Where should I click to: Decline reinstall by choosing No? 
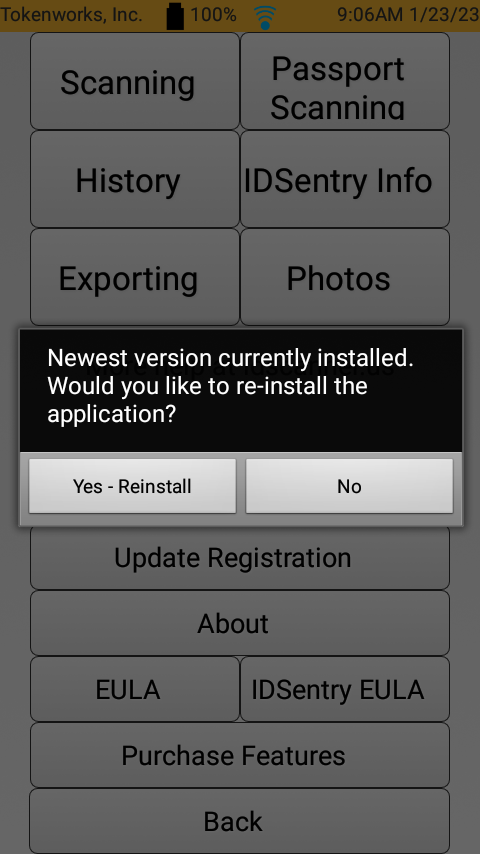[349, 486]
